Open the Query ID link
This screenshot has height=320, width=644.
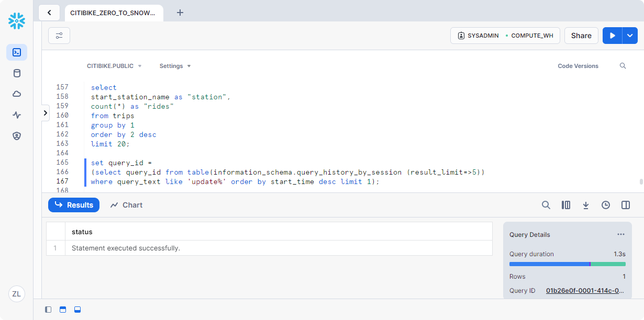coord(585,291)
